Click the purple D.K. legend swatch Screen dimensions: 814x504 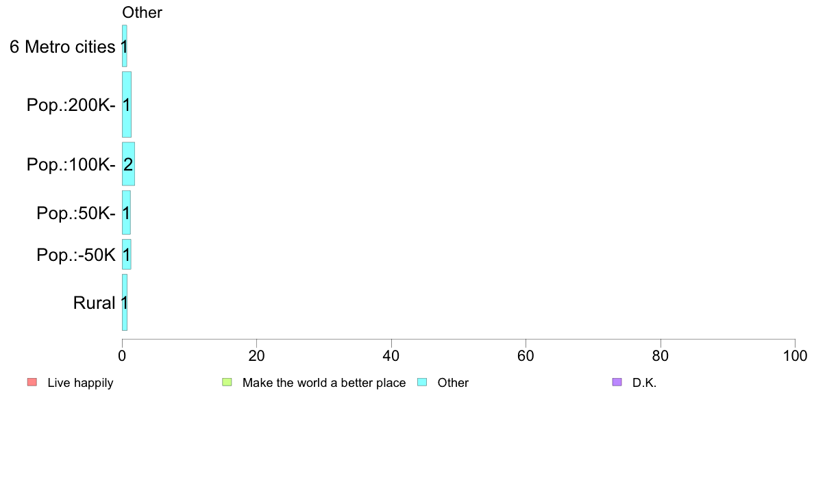point(617,383)
